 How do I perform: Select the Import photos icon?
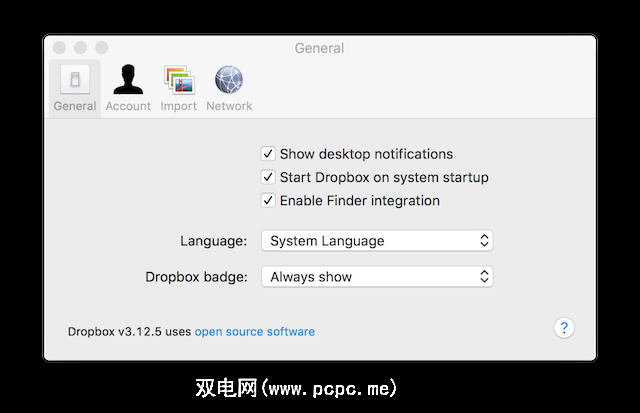[x=179, y=80]
